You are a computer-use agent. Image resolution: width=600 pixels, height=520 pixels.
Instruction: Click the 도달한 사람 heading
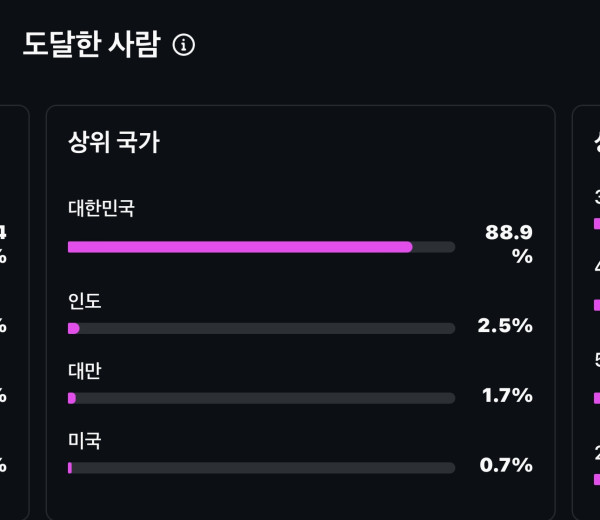pyautogui.click(x=91, y=45)
